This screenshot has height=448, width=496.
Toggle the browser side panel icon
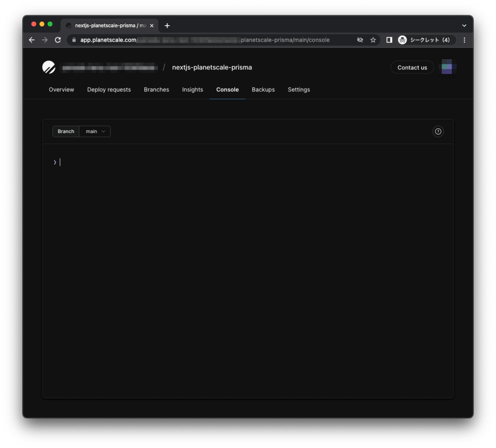(x=389, y=40)
